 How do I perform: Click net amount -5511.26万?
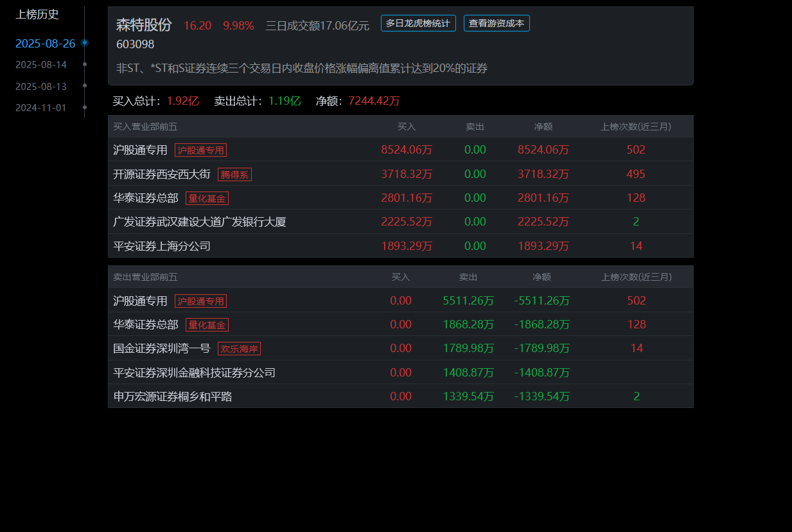point(542,301)
